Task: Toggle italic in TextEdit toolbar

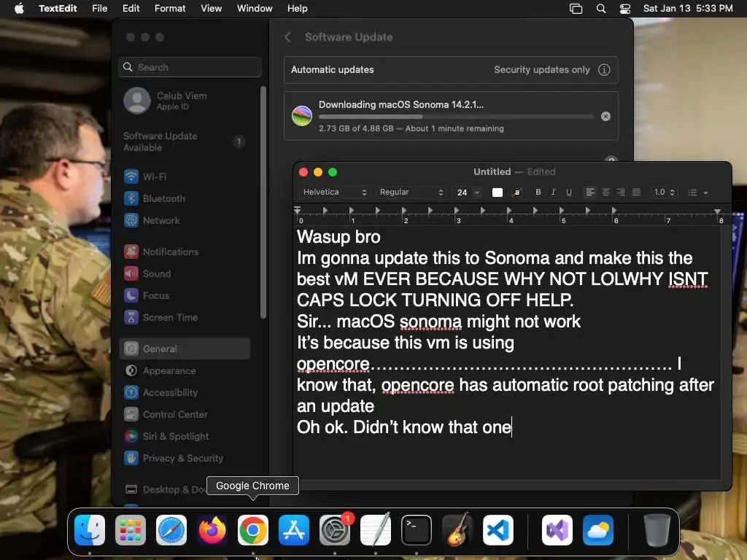Action: [553, 192]
